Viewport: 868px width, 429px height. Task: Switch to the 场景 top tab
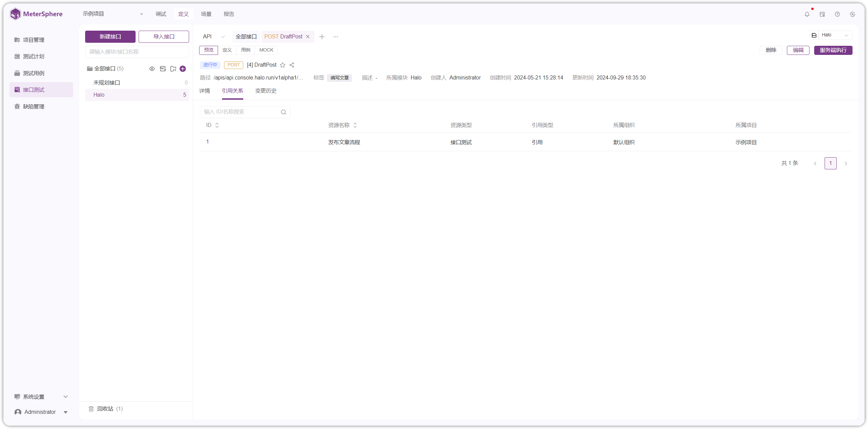[x=206, y=14]
